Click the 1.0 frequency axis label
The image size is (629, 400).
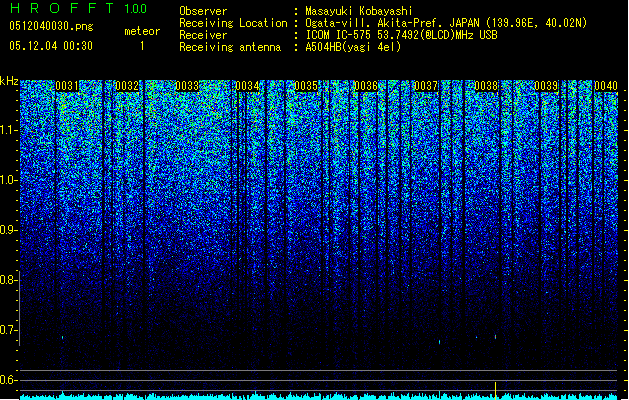9,180
